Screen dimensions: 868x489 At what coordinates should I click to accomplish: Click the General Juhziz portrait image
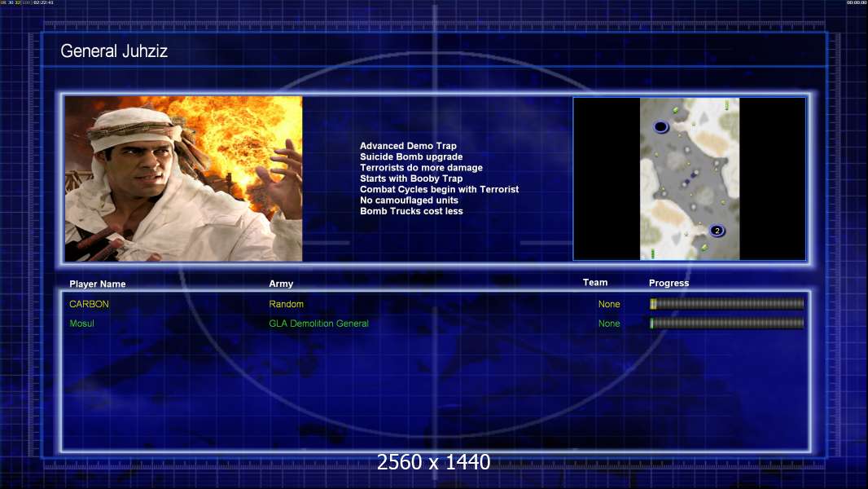183,178
